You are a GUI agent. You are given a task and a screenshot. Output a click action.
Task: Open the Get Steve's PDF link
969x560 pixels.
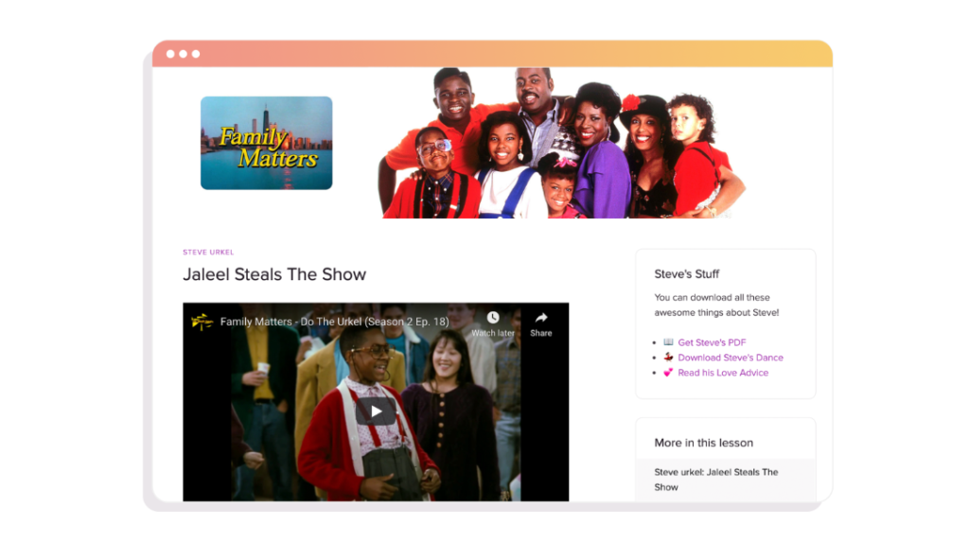click(x=712, y=342)
